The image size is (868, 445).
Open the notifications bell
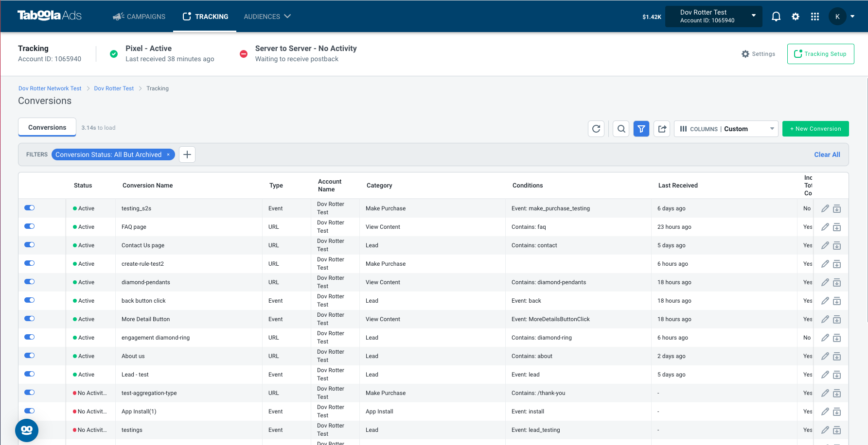776,17
